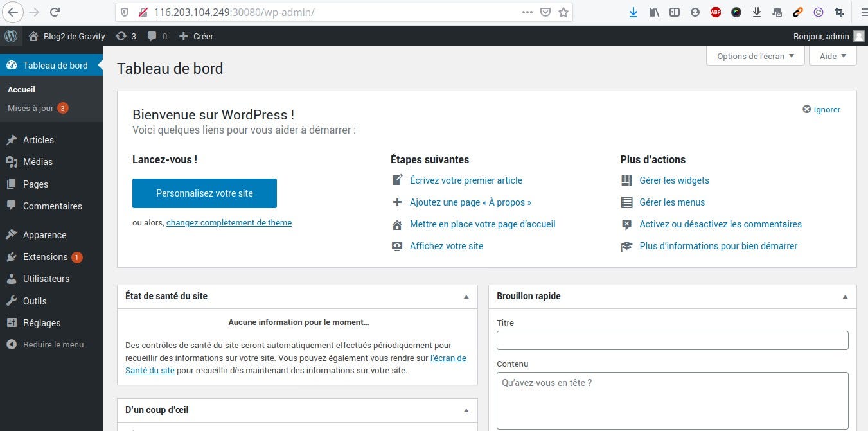Screen dimensions: 868x431
Task: Open Mises à jour submenu
Action: (38, 109)
